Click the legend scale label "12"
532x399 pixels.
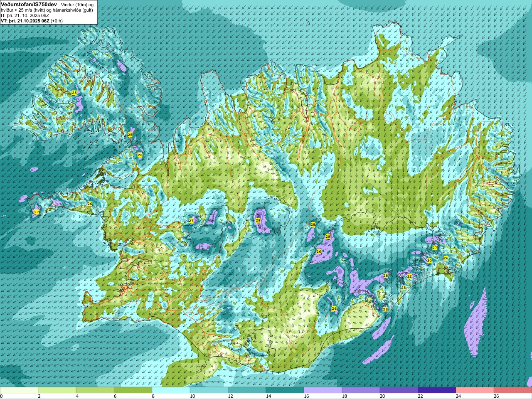tap(230, 396)
